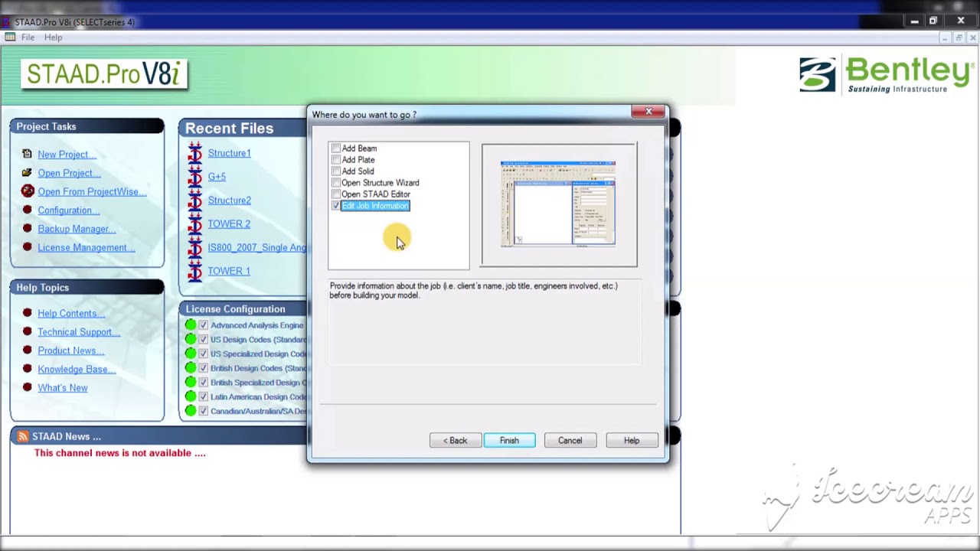Click the red bullet beside Technical Support

(x=28, y=331)
